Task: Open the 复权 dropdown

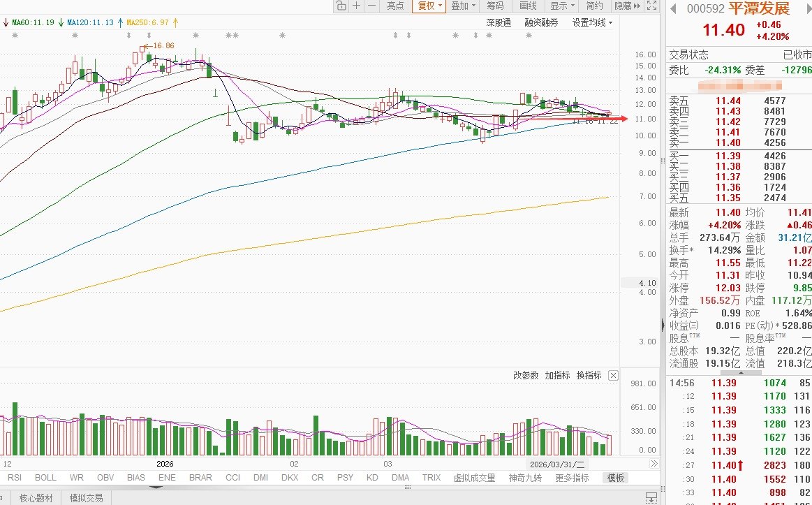Action: (x=429, y=6)
